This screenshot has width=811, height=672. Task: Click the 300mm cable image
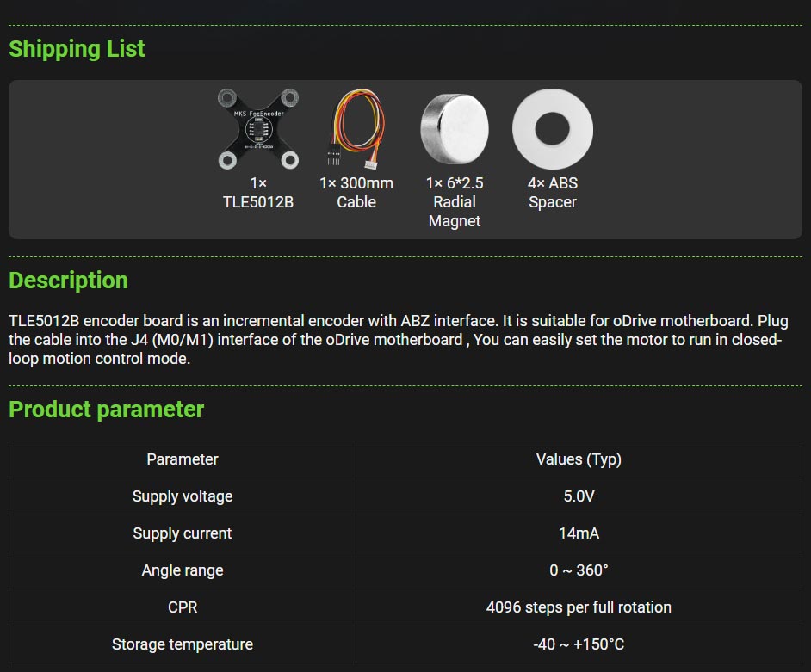(356, 129)
